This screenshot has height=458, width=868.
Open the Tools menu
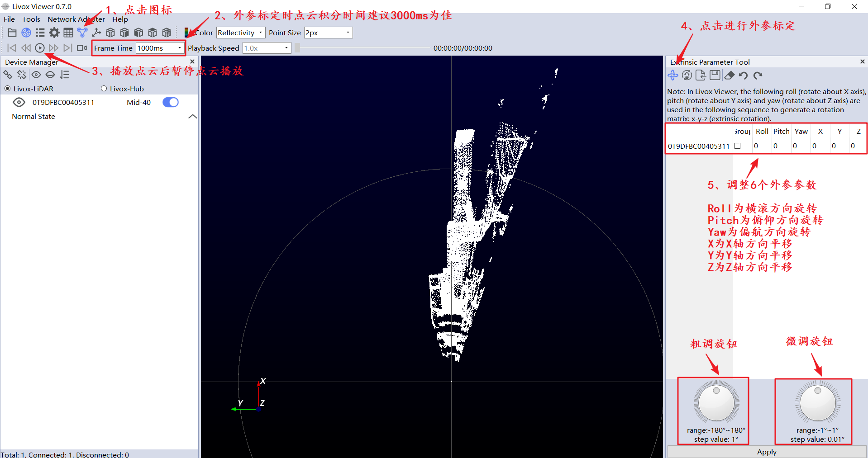point(31,19)
